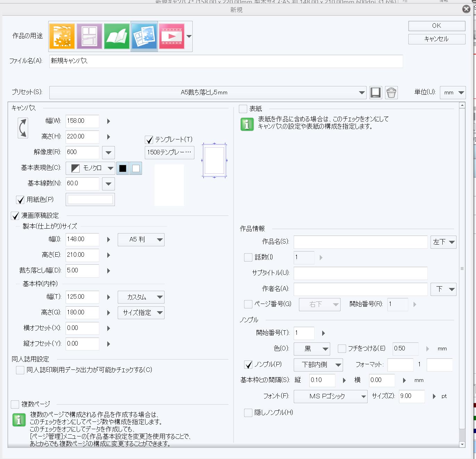Confirm canvas creation with OK button
This screenshot has height=459, width=476.
click(x=436, y=25)
